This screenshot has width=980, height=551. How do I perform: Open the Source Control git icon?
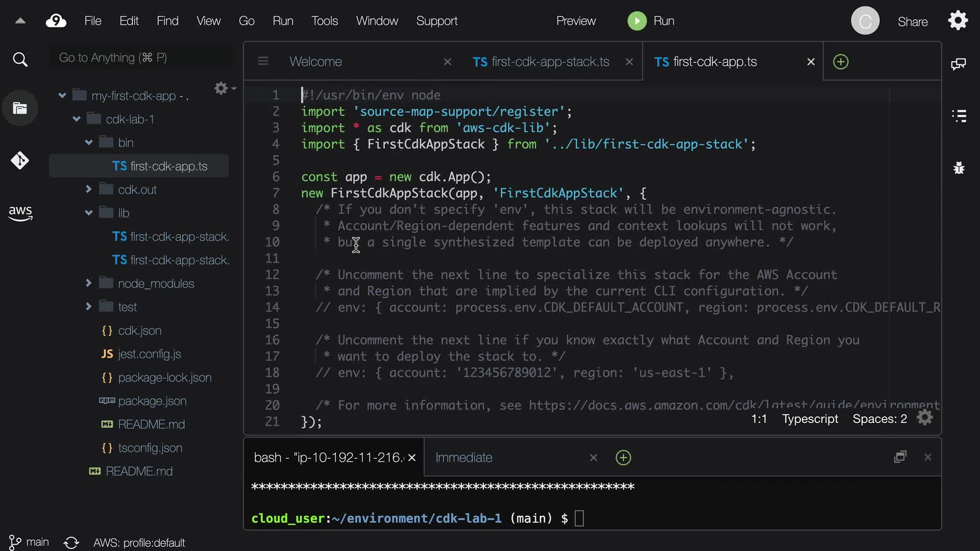[x=20, y=161]
